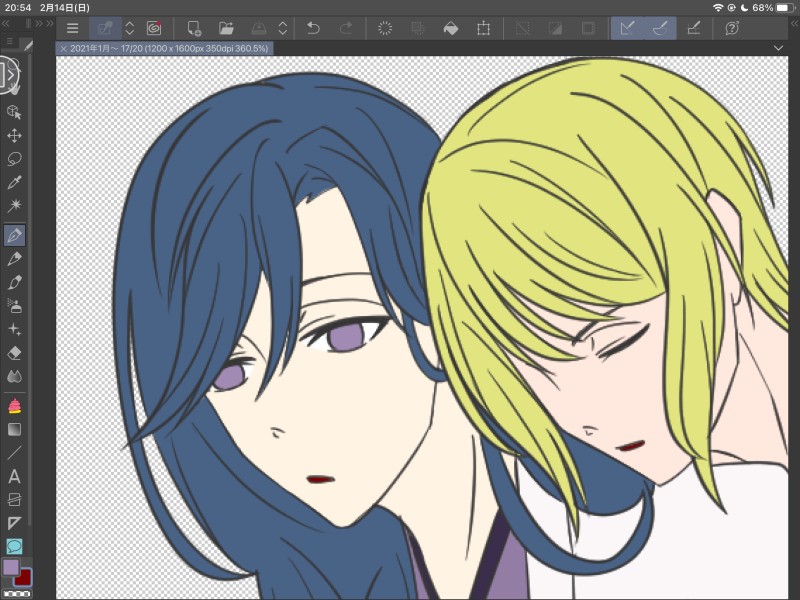Select the Decoration sparkle tool
This screenshot has height=600, width=800.
click(14, 330)
